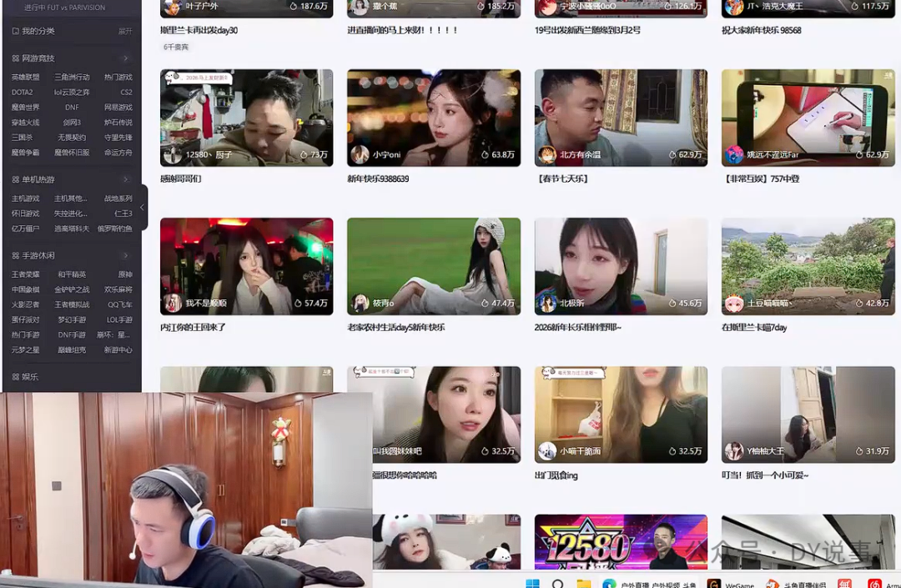Open the 姚远不遥远Far stream thumbnail
901x588 pixels.
808,118
